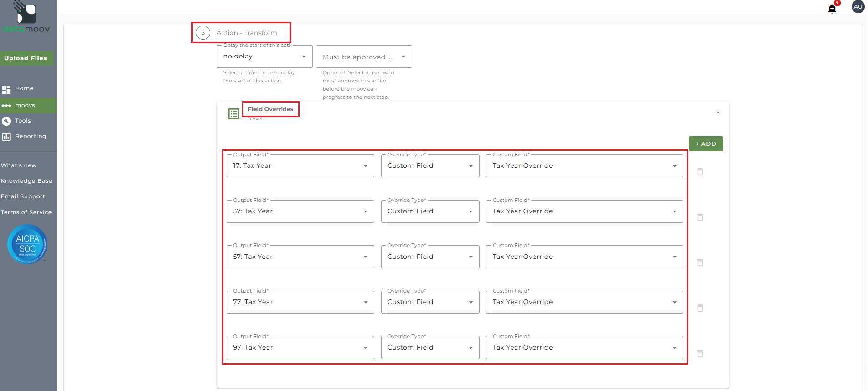This screenshot has height=391, width=868.
Task: Click trash icon for 57: Tax Year row
Action: (700, 262)
